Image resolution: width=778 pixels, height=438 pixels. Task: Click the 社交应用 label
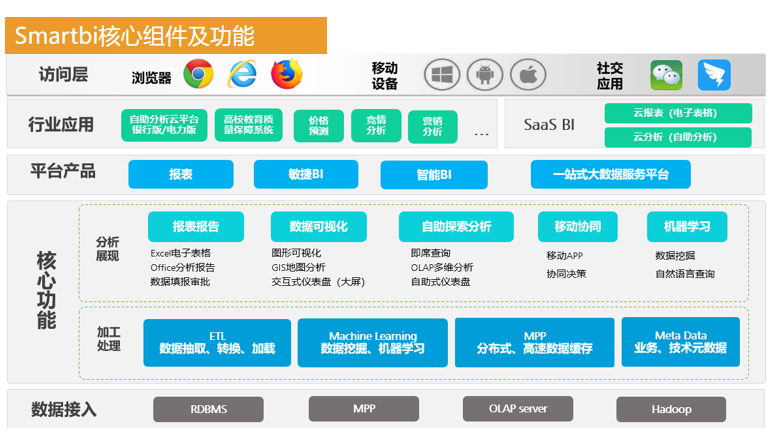(x=610, y=76)
